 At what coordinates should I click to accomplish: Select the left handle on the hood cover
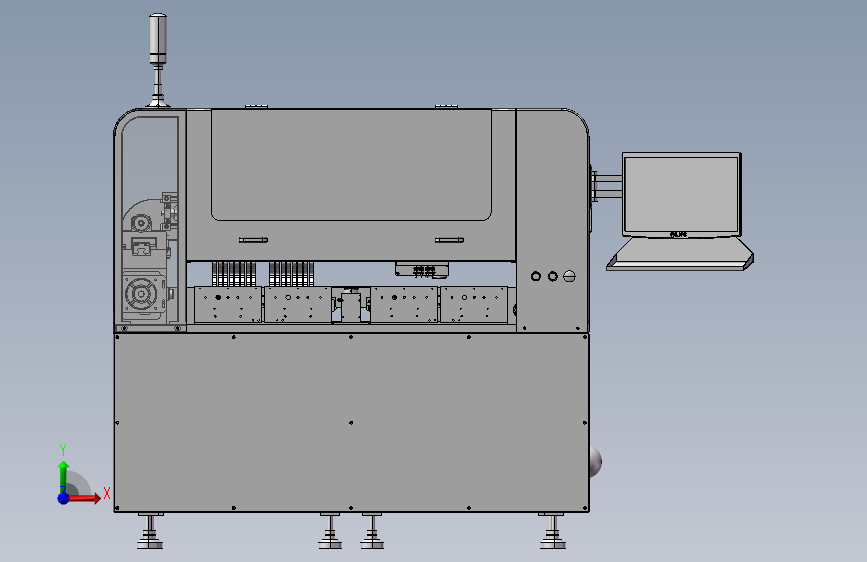tap(253, 240)
